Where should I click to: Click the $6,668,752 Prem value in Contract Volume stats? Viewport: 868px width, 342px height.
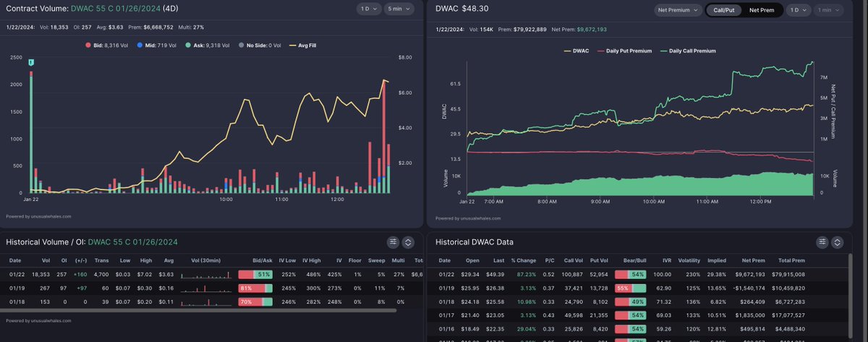157,27
